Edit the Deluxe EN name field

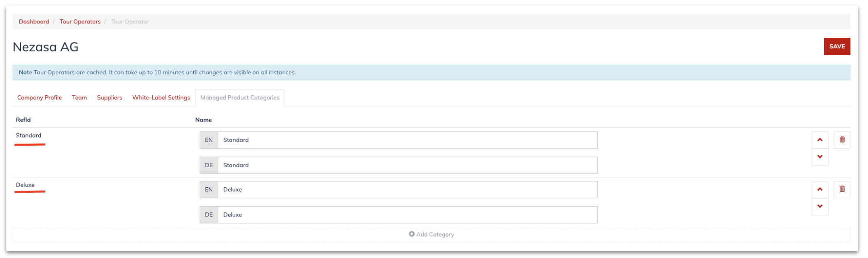(x=407, y=190)
